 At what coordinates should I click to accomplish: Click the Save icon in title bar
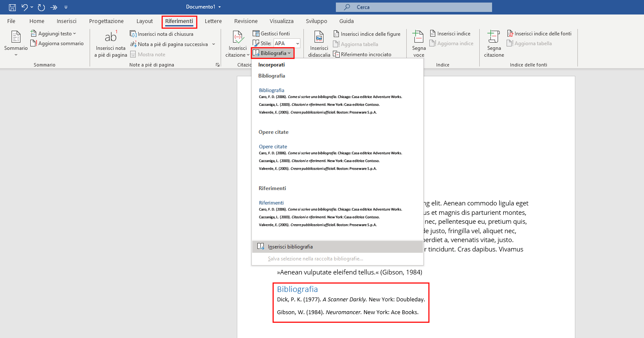click(12, 7)
